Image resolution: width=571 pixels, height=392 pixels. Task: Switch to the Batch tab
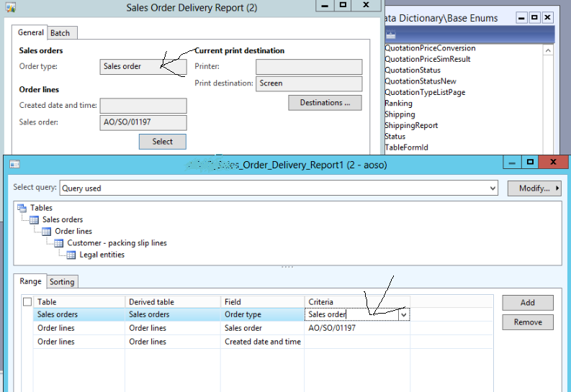click(60, 33)
